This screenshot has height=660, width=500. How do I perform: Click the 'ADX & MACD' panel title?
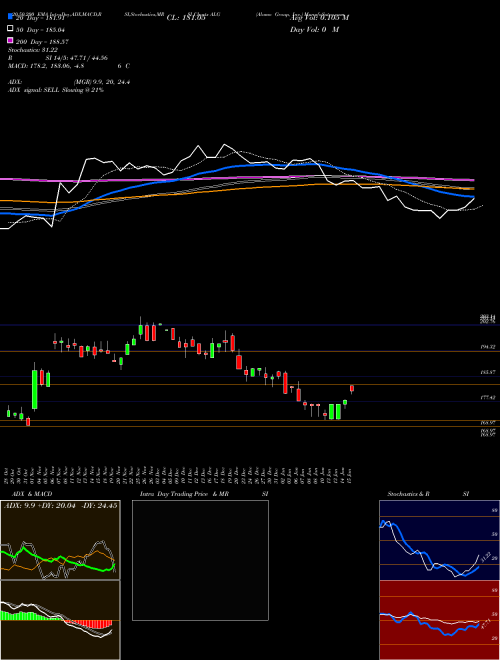click(x=32, y=494)
